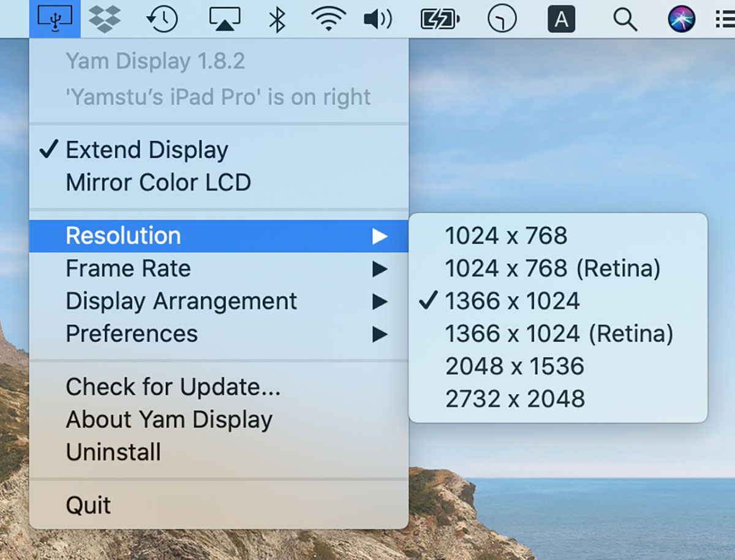Viewport: 735px width, 560px height.
Task: Select the checked 1366 x 1024 resolution
Action: click(x=512, y=301)
